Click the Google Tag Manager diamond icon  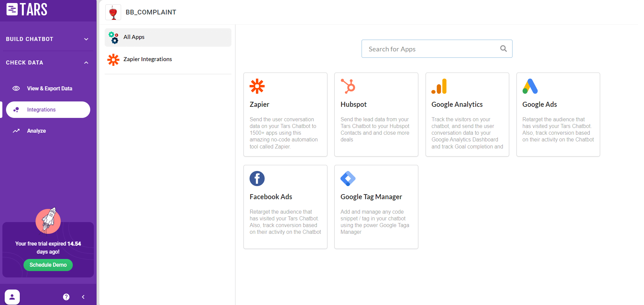(348, 178)
